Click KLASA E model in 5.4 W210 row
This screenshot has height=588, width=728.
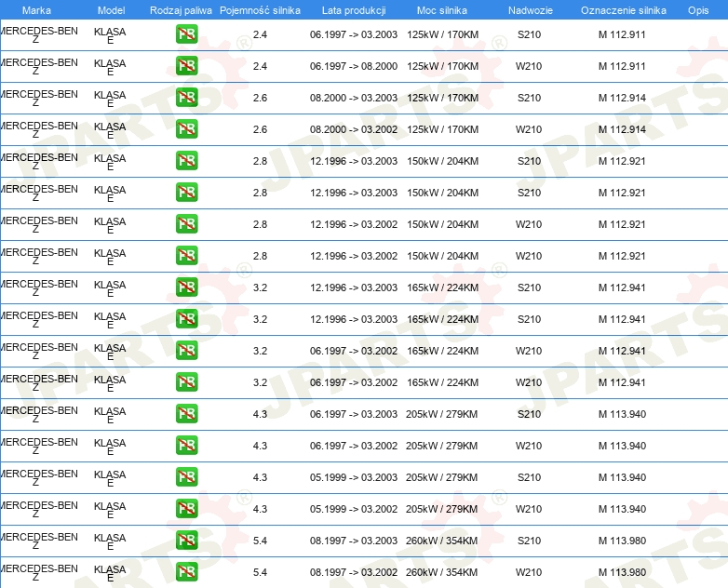click(x=110, y=573)
